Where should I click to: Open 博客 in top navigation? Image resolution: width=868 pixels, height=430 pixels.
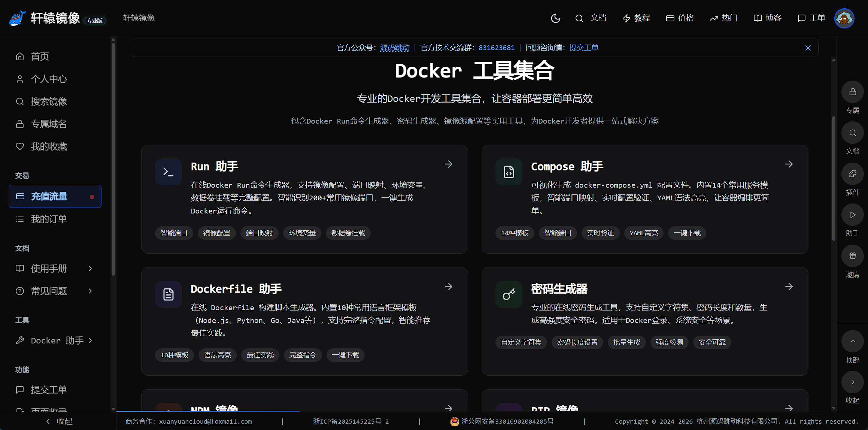[767, 18]
